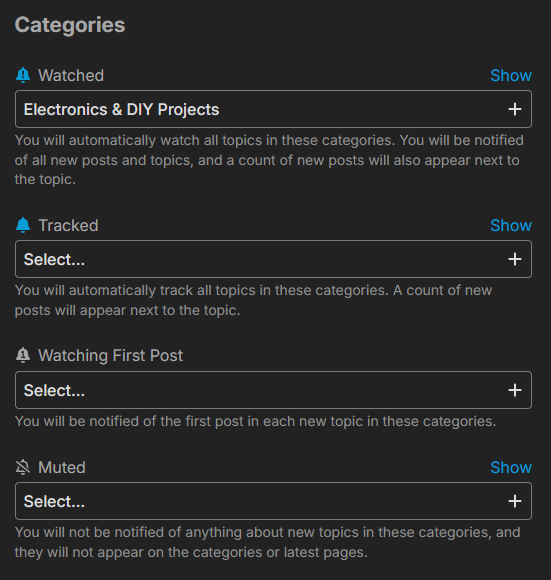Click the Watching First Post label text
The image size is (551, 580).
pyautogui.click(x=111, y=355)
